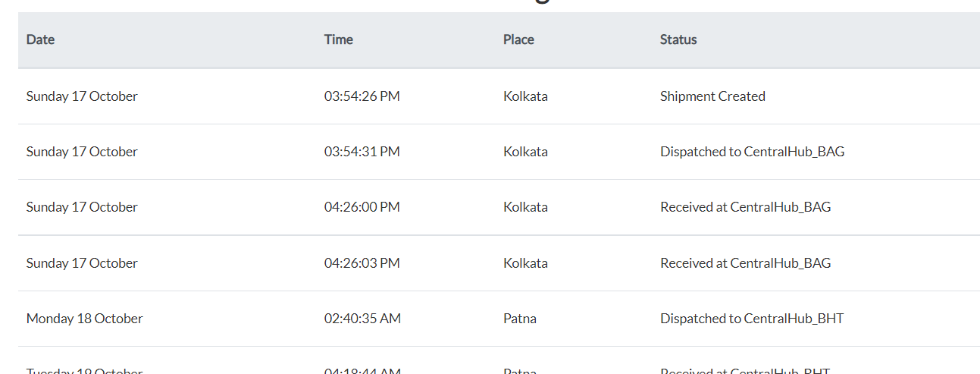Click Sunday 17 October in first row
Screen dimensions: 980x374
pyautogui.click(x=82, y=96)
